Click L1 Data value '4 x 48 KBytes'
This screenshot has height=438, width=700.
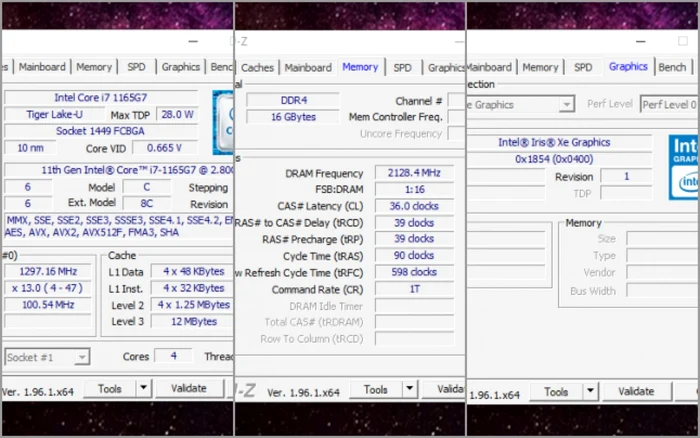click(x=192, y=271)
